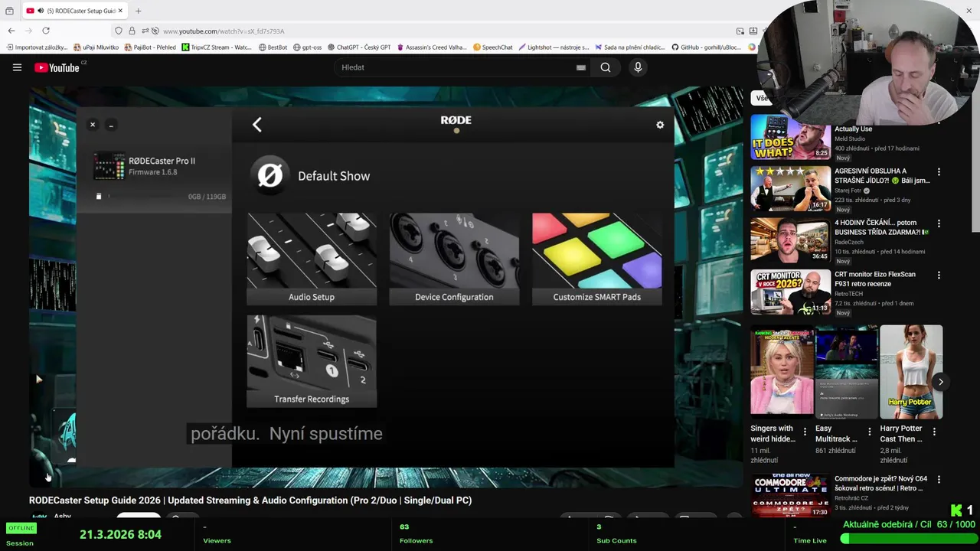Open the ChatGPT - Český GPT bookmark
The width and height of the screenshot is (980, 551).
click(359, 47)
